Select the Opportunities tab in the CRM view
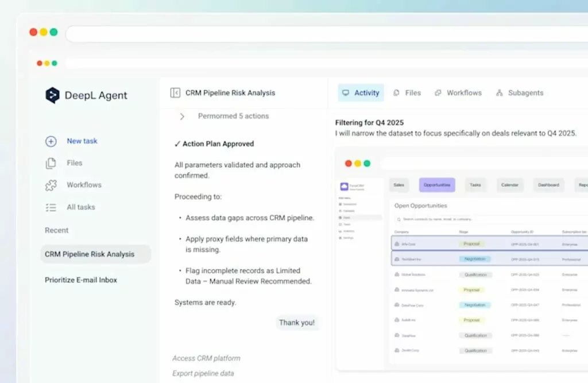The image size is (588, 383). click(x=437, y=185)
